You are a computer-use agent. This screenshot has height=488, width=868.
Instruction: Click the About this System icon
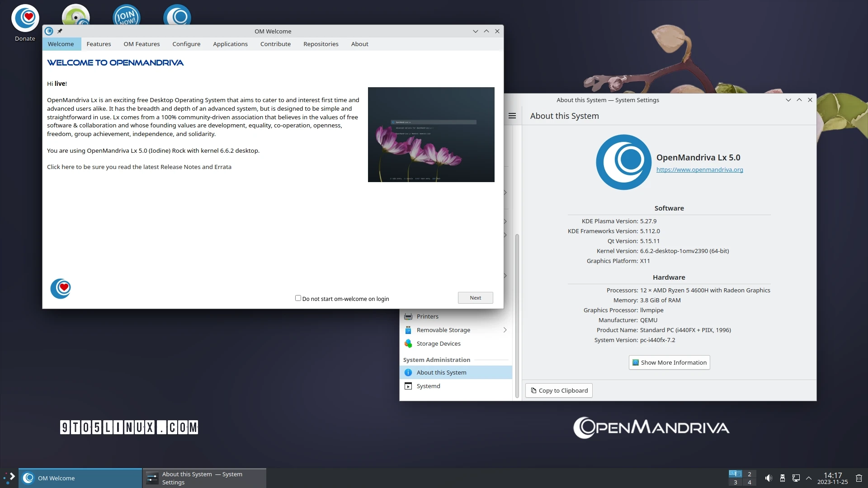coord(408,372)
